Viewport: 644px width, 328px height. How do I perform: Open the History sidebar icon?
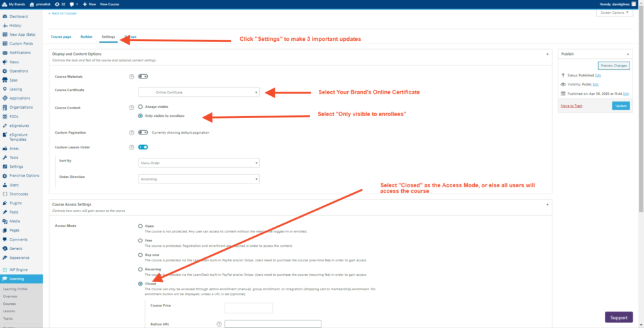point(5,26)
